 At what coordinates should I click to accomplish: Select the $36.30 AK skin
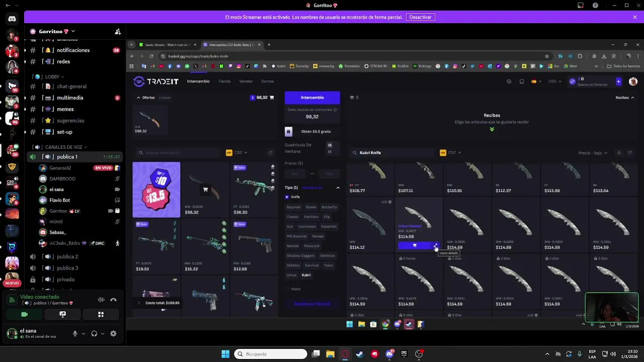[255, 190]
